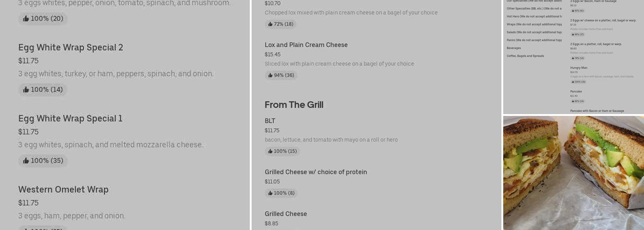Choose the BLT item title
This screenshot has height=230, width=644.
(270, 121)
